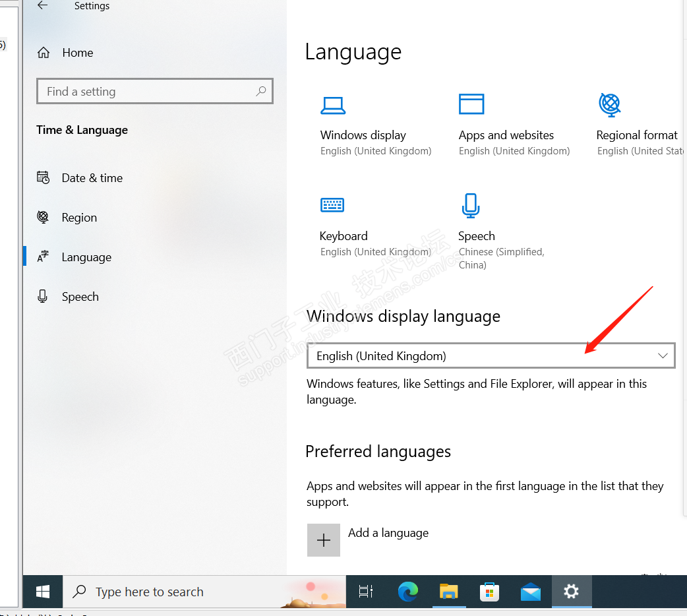The image size is (687, 616).
Task: Launch Microsoft Edge from the taskbar
Action: 407,592
